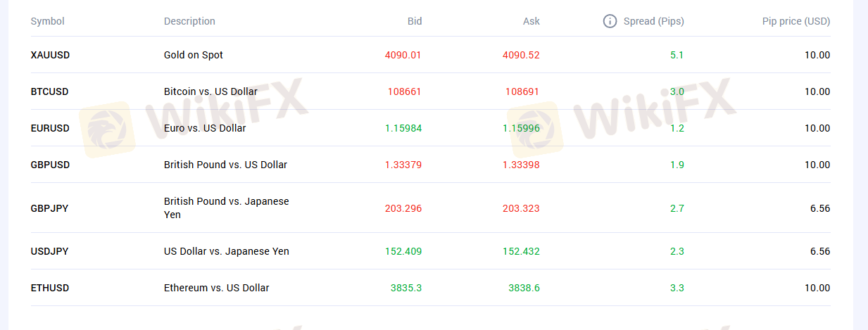Choose the EURUSD symbol
868x330 pixels.
pos(51,128)
